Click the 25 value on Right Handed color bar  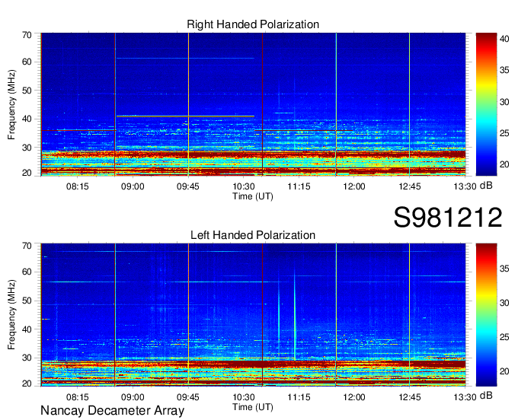[x=504, y=133]
